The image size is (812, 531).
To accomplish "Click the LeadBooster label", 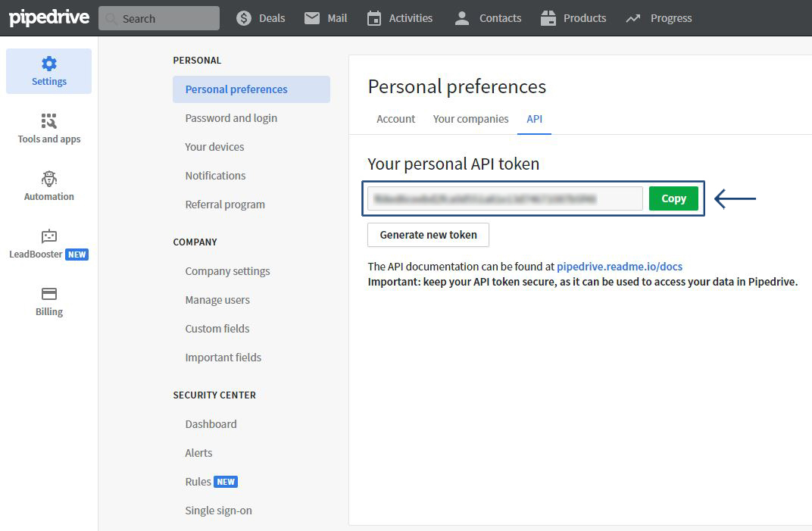I will point(36,254).
